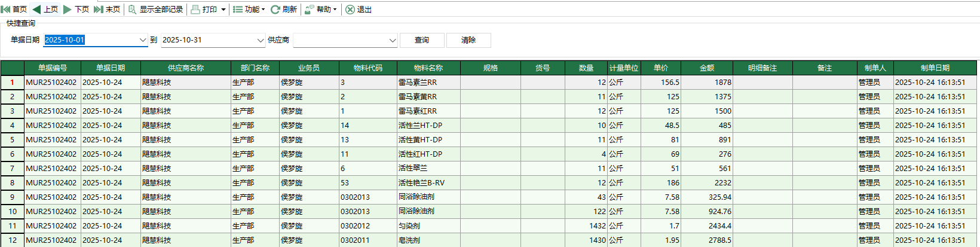The image size is (980, 247).
Task: Sort by 金额 column header
Action: 707,68
